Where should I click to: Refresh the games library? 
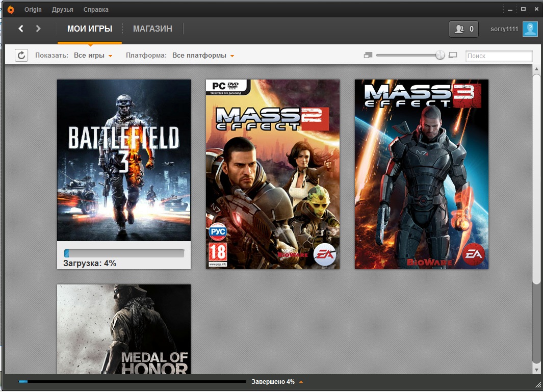click(21, 56)
